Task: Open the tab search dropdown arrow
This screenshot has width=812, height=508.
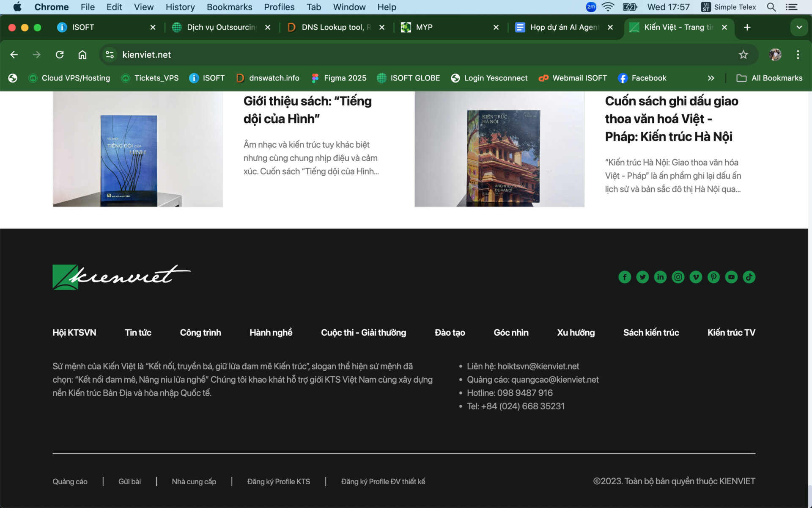Action: (x=799, y=28)
